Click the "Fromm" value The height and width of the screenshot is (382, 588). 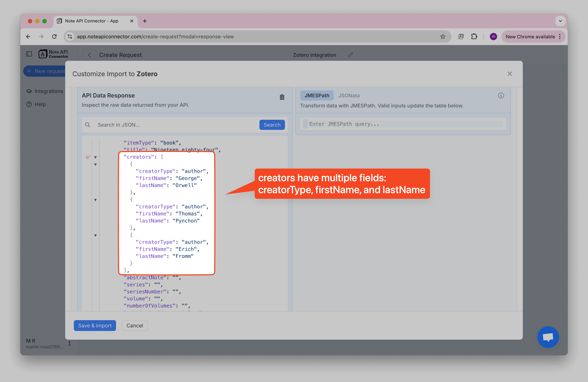183,256
